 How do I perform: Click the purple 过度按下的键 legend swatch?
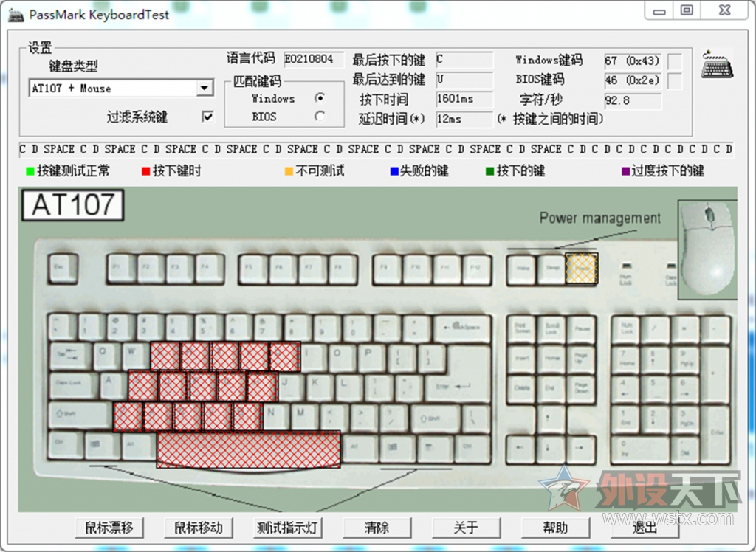click(626, 171)
